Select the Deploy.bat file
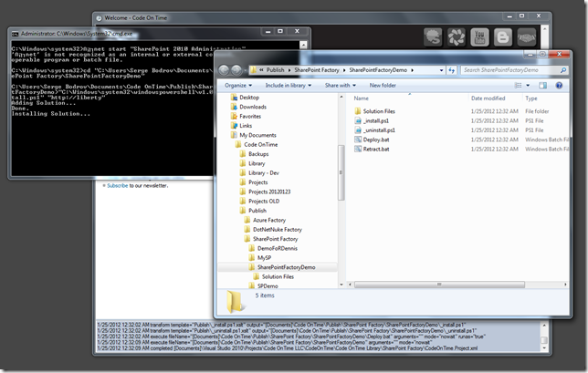This screenshot has height=373, width=588. coord(376,139)
